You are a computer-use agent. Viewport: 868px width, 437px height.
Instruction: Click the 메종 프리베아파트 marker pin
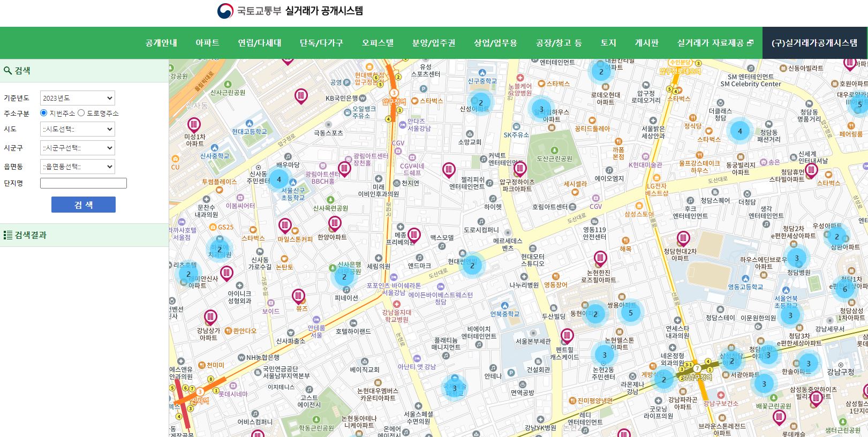click(414, 235)
